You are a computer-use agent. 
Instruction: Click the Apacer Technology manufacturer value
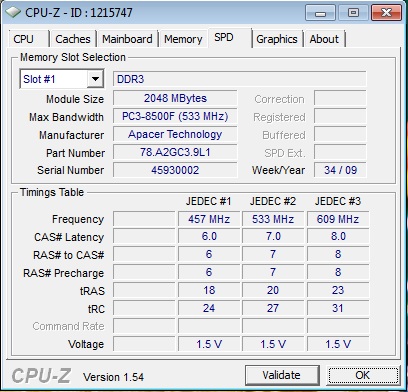175,134
